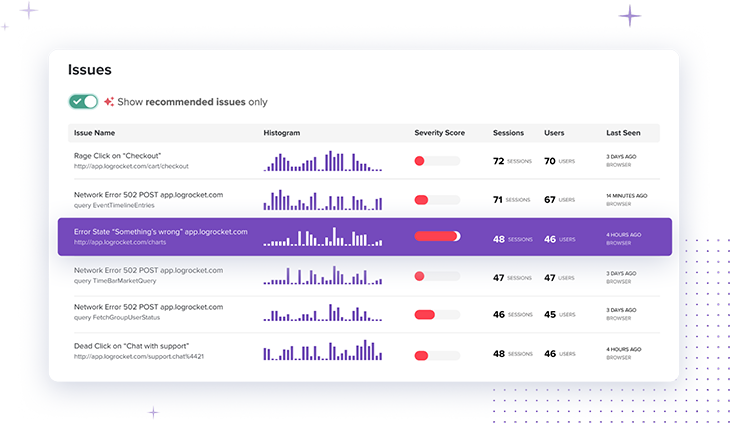
Task: Click 67 users value
Action: tap(560, 200)
